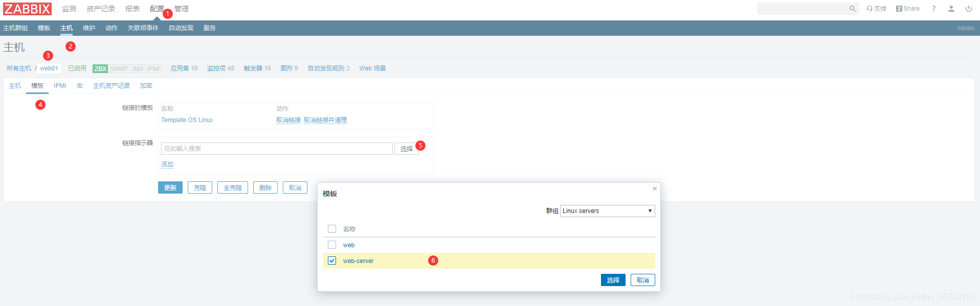The height and width of the screenshot is (306, 980).
Task: Click the 已启用 status link
Action: click(x=77, y=68)
